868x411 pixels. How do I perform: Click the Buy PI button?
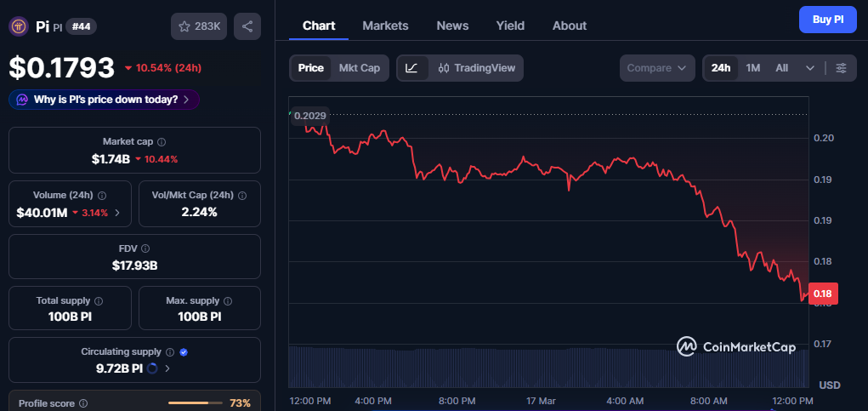[827, 20]
